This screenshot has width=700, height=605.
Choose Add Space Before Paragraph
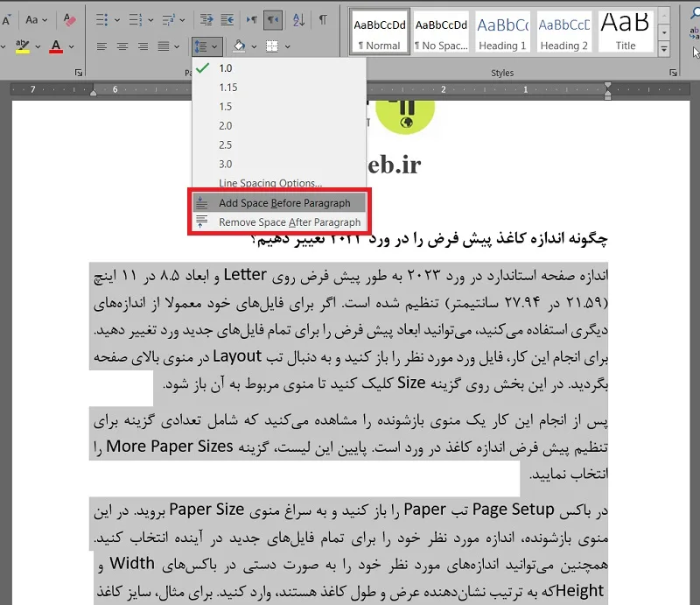279,203
